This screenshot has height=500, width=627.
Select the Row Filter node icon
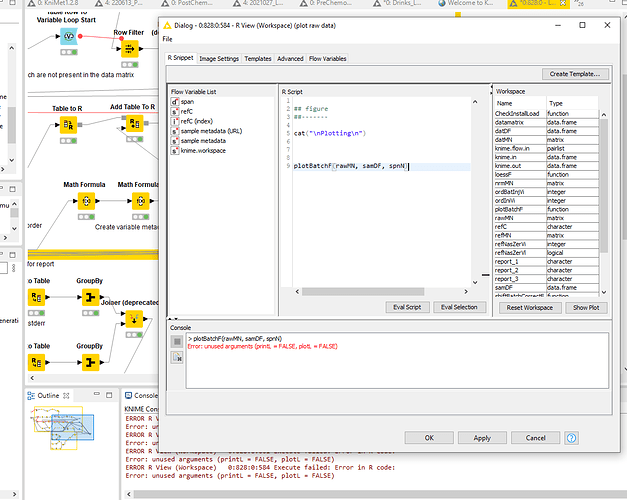click(x=130, y=49)
